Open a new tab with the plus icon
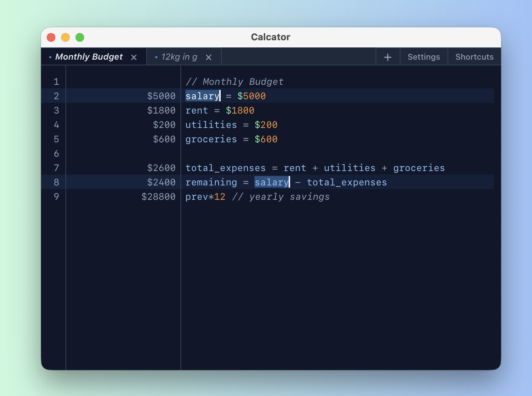Screen dimensions: 532x396 click(388, 57)
